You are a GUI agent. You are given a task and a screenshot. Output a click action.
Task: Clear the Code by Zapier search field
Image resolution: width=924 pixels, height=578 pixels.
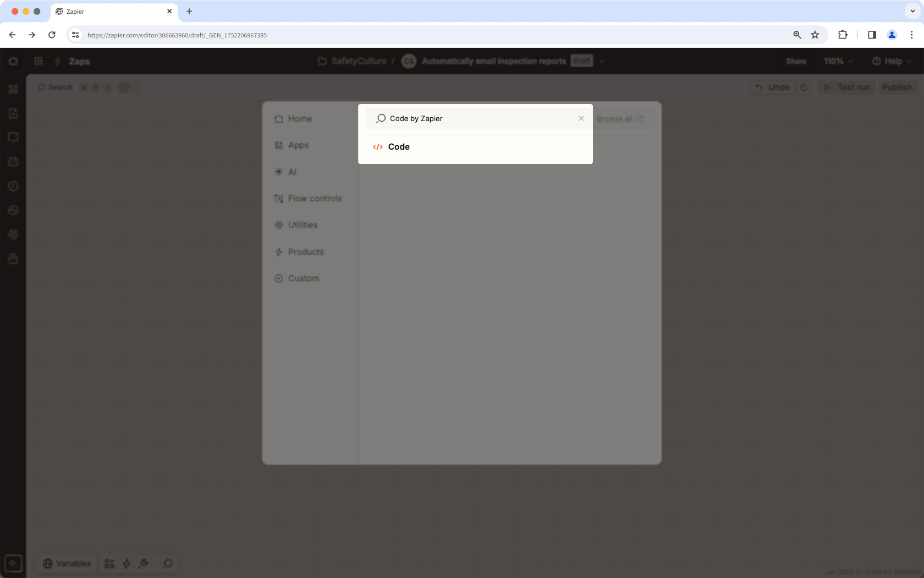pos(581,118)
